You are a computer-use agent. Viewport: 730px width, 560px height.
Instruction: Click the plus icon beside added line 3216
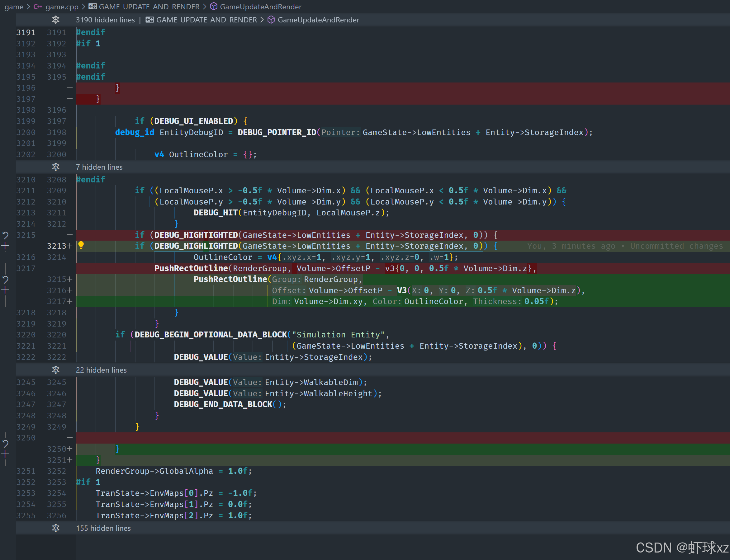[x=5, y=290]
